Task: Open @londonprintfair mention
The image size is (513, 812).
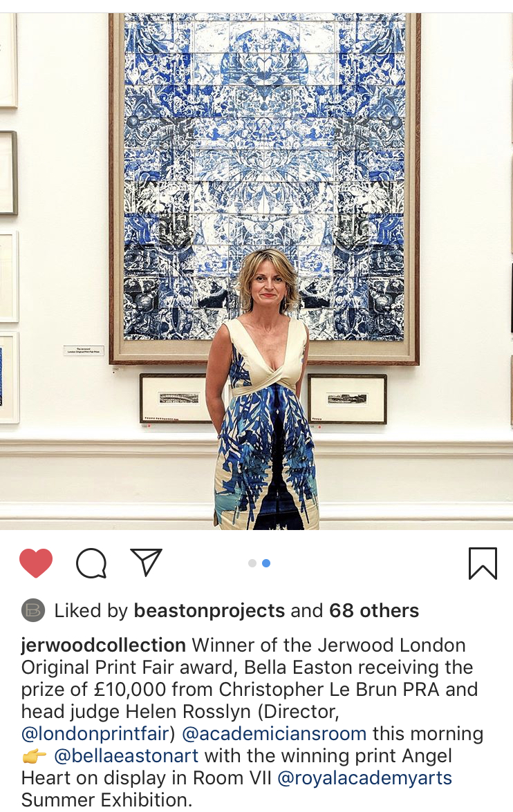Action: [x=95, y=734]
